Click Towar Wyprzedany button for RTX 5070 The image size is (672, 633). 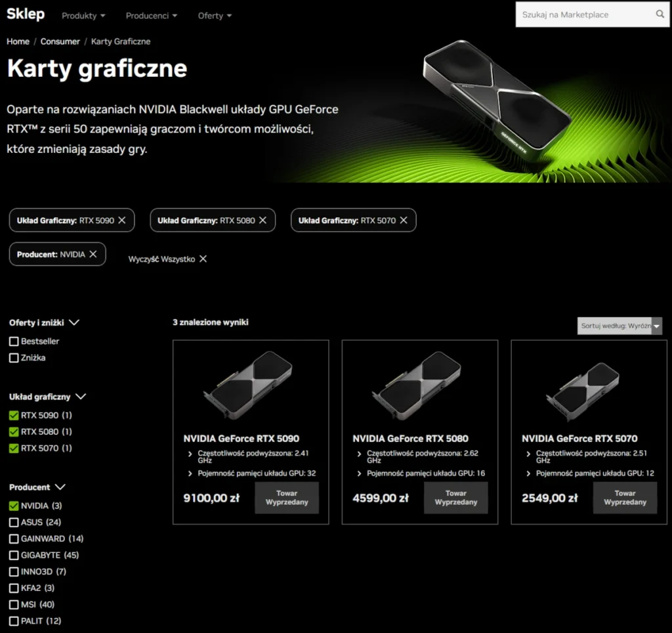click(625, 498)
